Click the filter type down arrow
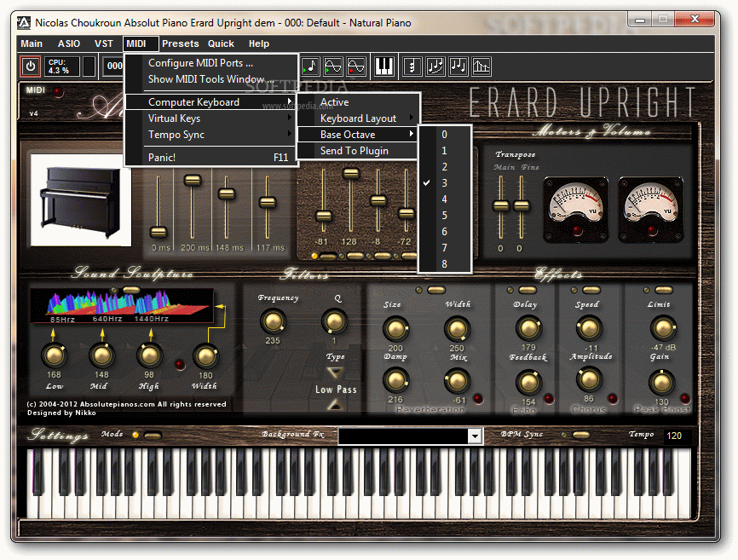This screenshot has width=738, height=560. tap(335, 373)
